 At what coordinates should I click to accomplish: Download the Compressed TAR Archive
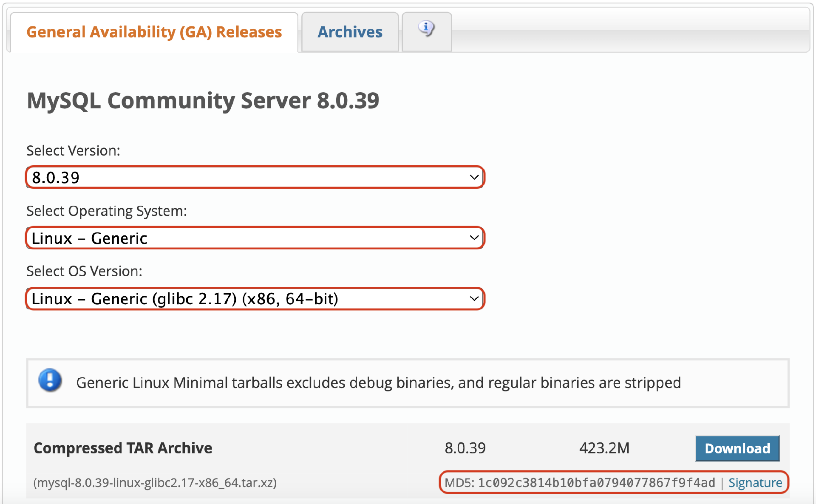(737, 448)
